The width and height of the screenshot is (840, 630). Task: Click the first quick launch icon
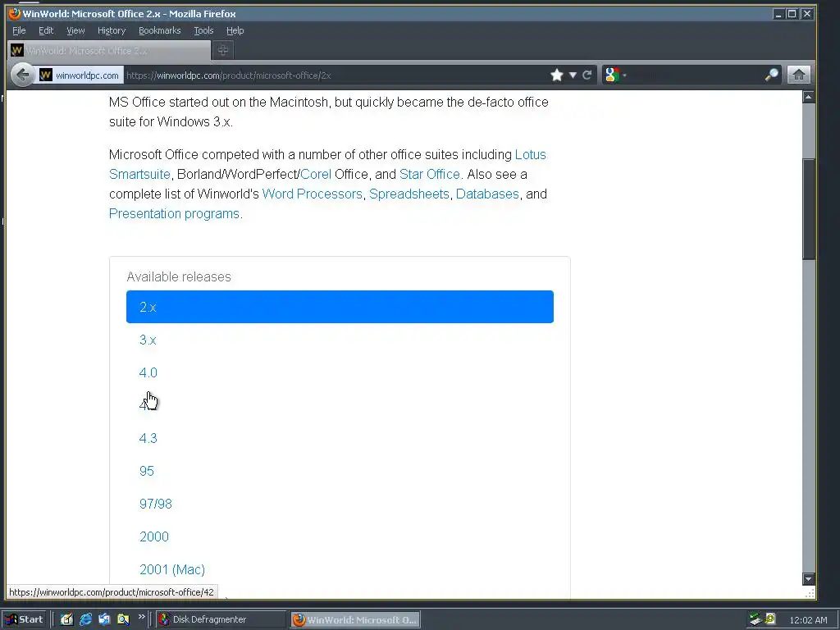click(x=66, y=619)
